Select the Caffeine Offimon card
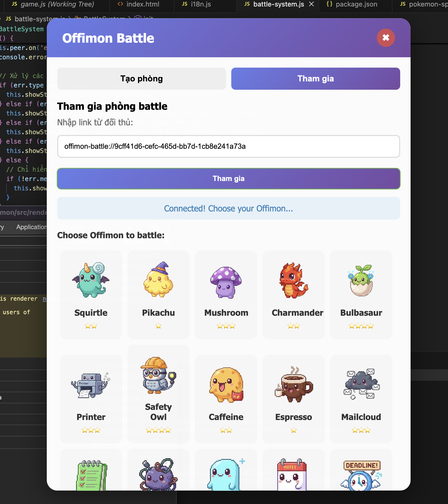The image size is (448, 504). coord(226,399)
